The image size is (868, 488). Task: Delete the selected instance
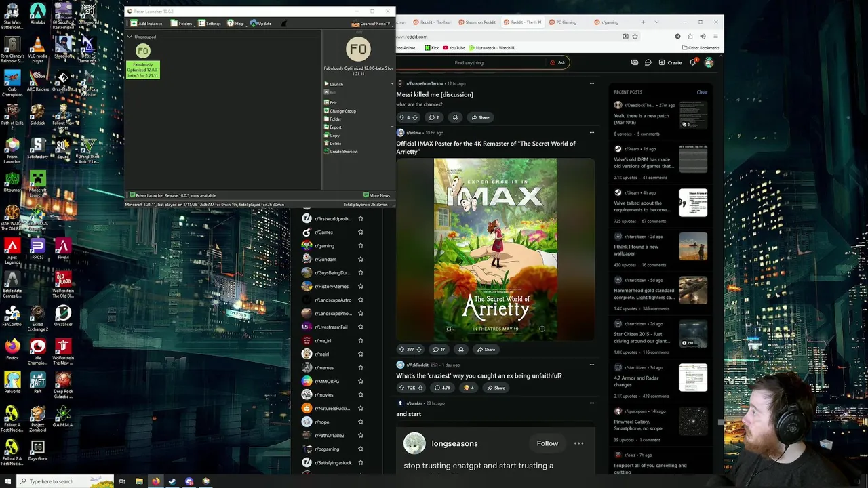click(x=332, y=144)
